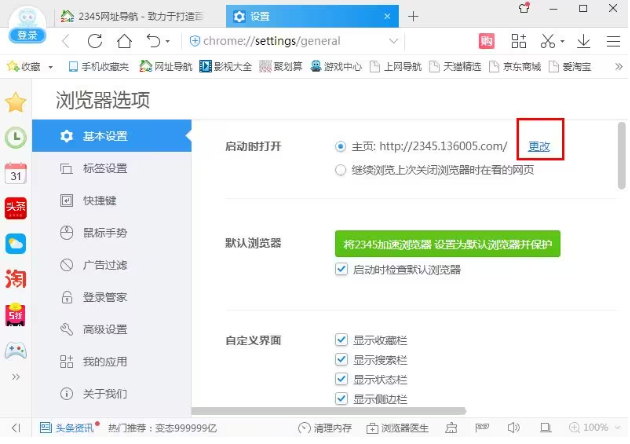The width and height of the screenshot is (630, 444).
Task: Open the 5折 discount sidebar icon
Action: pyautogui.click(x=16, y=315)
